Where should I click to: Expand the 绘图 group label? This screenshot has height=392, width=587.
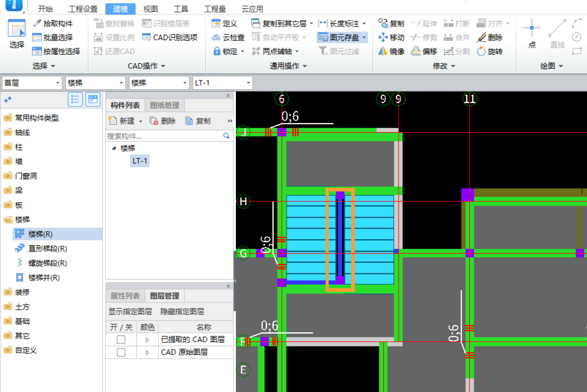552,66
